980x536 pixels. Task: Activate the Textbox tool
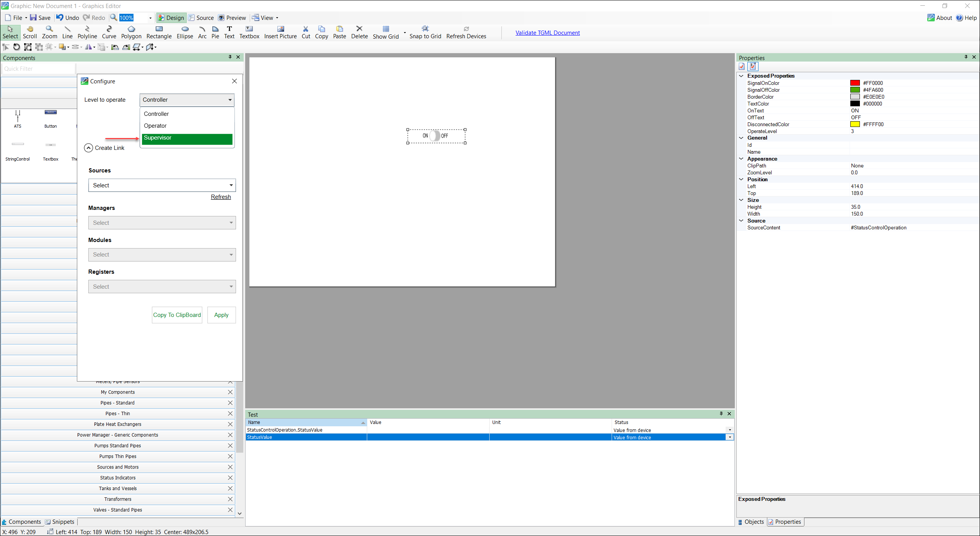[249, 32]
